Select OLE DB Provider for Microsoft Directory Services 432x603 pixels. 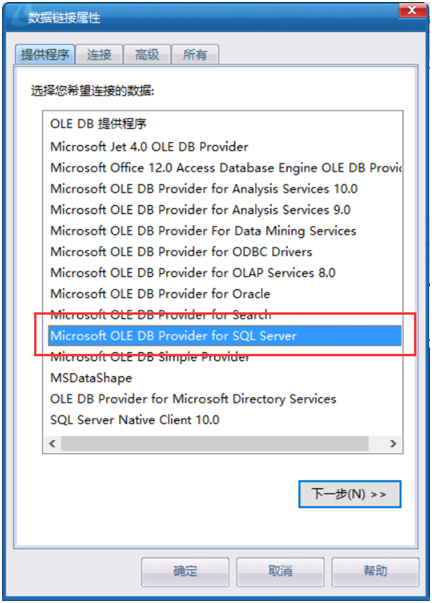point(193,399)
